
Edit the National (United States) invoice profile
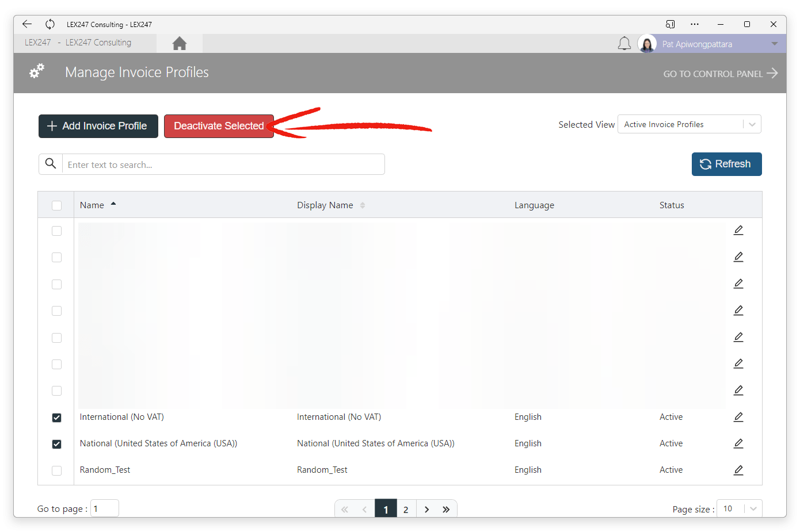point(738,443)
